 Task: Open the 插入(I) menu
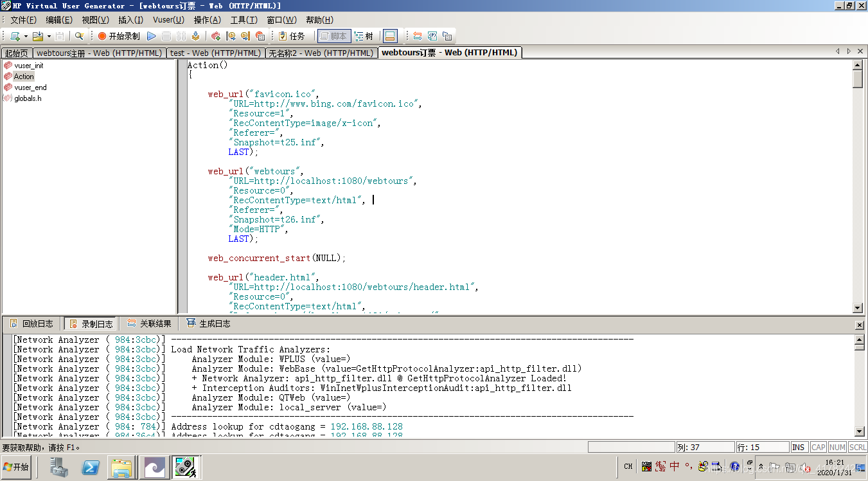coord(130,20)
